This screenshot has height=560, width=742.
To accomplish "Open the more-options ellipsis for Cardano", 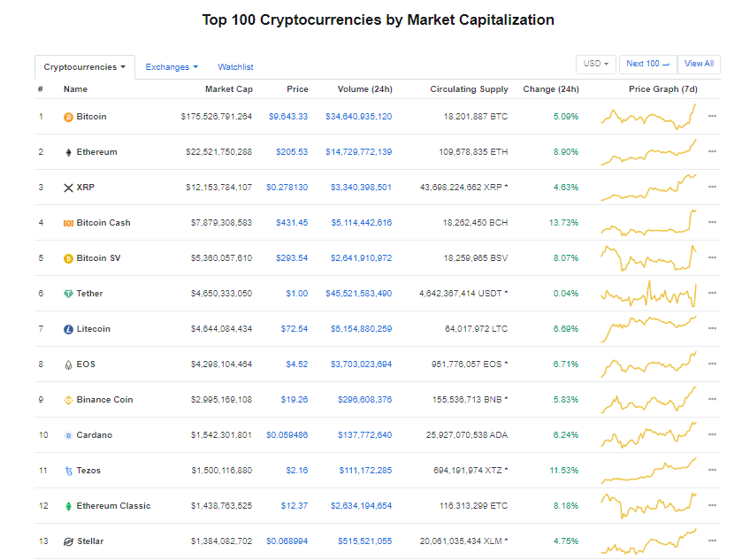I will pos(712,434).
